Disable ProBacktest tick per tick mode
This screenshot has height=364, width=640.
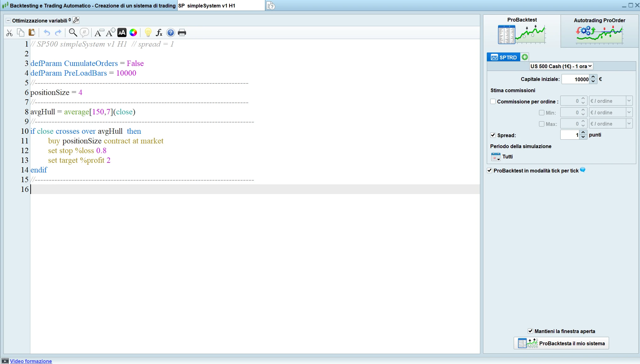490,171
